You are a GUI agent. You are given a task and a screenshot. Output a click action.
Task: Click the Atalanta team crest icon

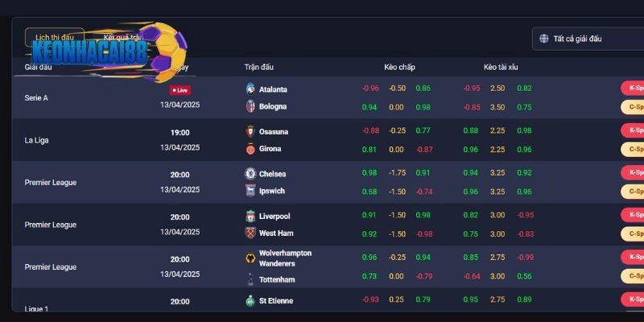pyautogui.click(x=250, y=89)
